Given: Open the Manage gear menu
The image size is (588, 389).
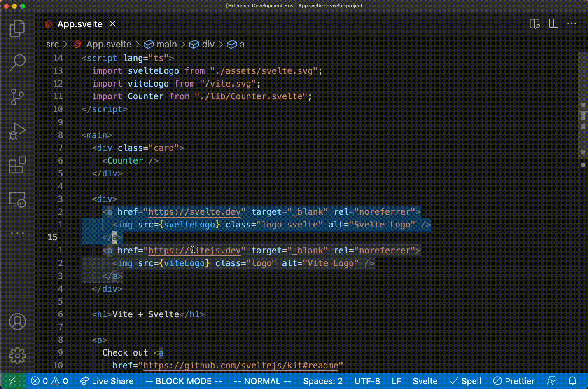Looking at the screenshot, I should pyautogui.click(x=17, y=356).
